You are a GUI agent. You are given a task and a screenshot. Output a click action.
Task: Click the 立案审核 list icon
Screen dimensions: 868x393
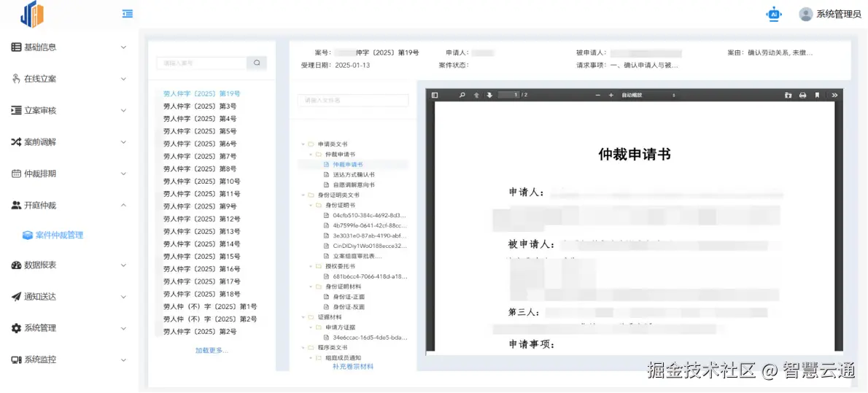16,110
